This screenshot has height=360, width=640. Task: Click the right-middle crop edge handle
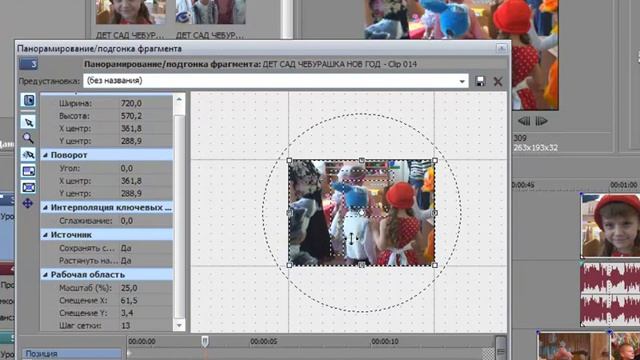(435, 213)
